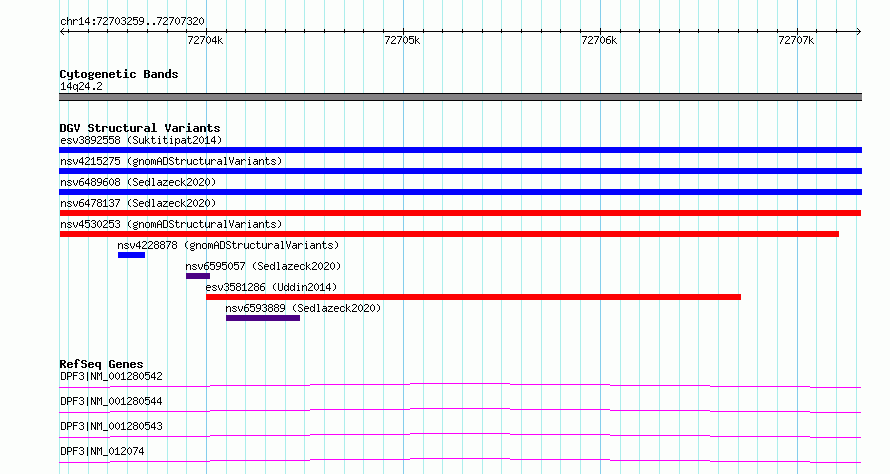
Task: Open variant label nsv4228878 (gnomADStructuralVariants)
Action: click(x=228, y=245)
